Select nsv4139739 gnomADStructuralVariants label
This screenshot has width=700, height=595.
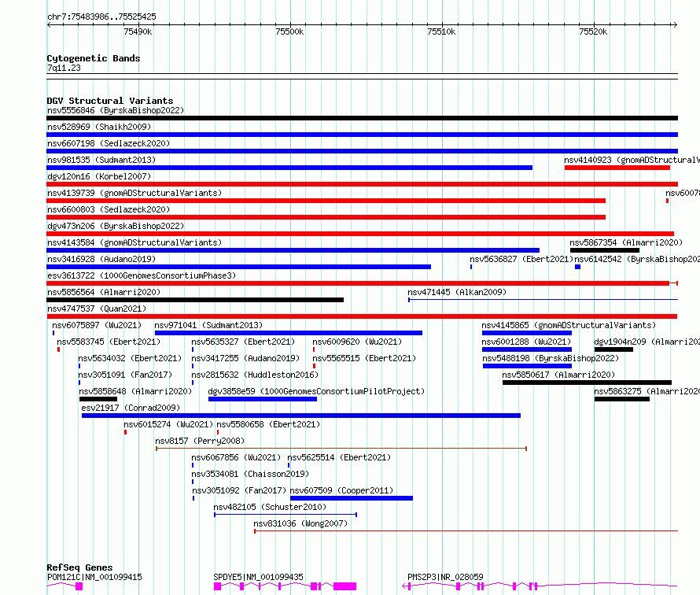[x=134, y=193]
